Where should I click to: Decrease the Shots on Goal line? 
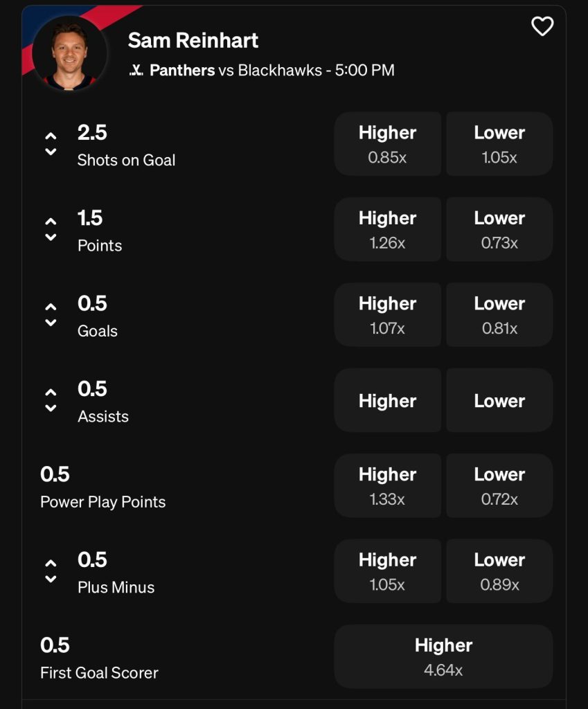click(x=51, y=152)
